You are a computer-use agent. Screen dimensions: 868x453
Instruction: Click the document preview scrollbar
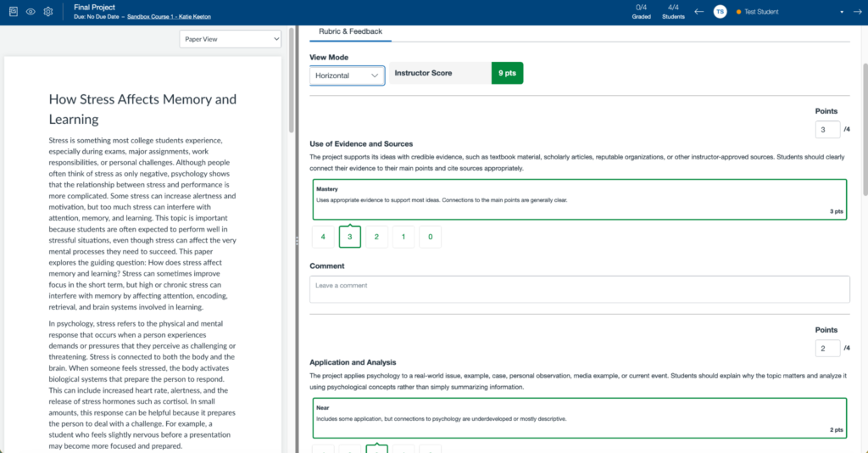coord(292,81)
